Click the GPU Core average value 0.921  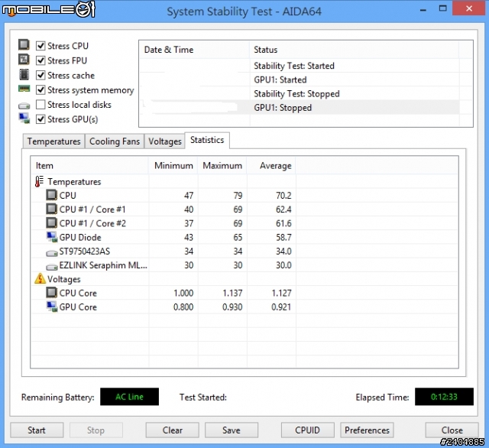281,307
